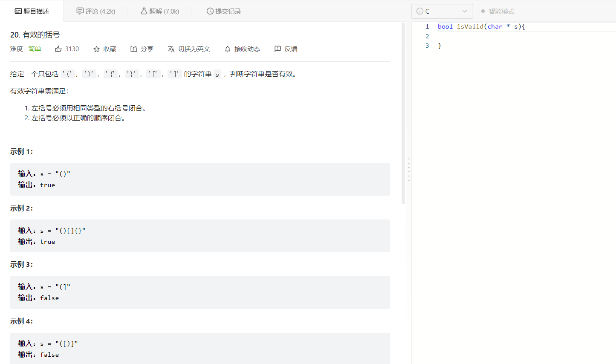Click the 示例 2: heading

tap(21, 208)
